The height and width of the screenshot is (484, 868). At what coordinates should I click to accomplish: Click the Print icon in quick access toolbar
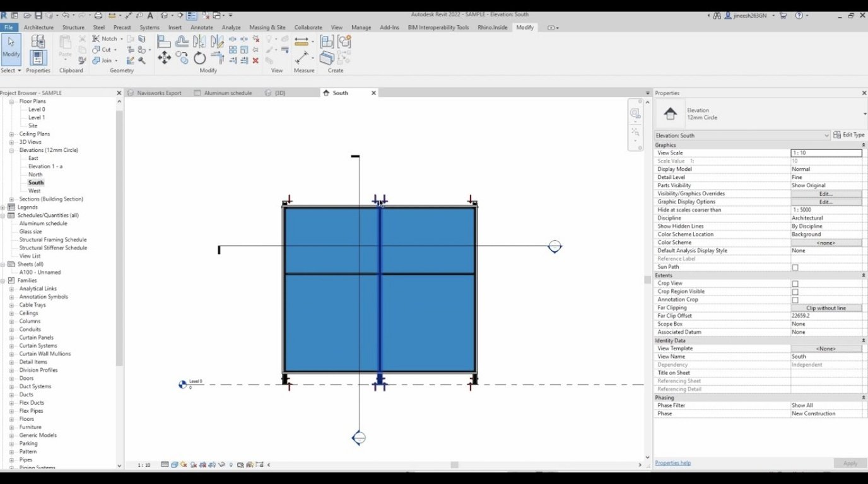(98, 15)
